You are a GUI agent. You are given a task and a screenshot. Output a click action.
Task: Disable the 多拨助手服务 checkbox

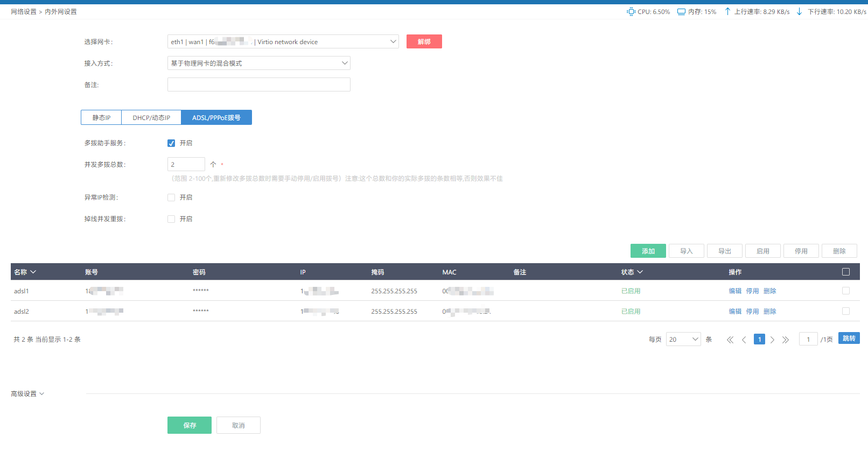[x=171, y=143]
